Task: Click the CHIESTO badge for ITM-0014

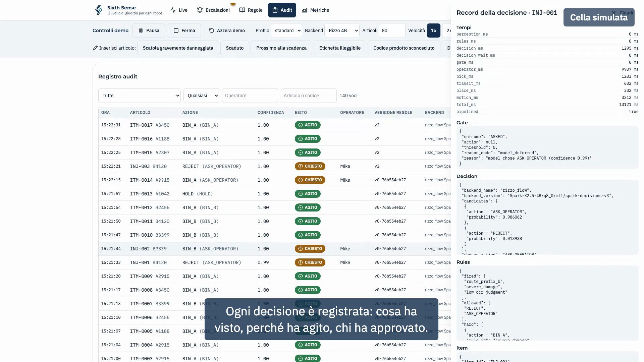Action: (x=310, y=180)
